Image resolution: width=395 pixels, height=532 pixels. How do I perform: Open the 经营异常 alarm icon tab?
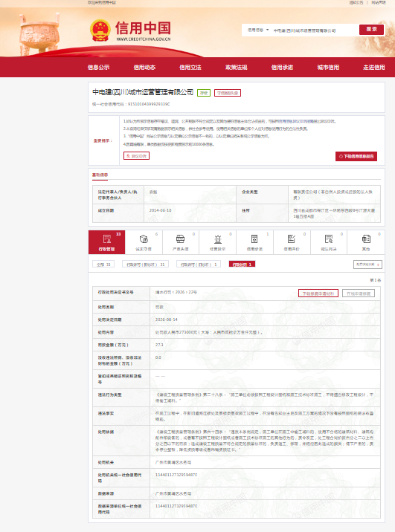point(218,242)
